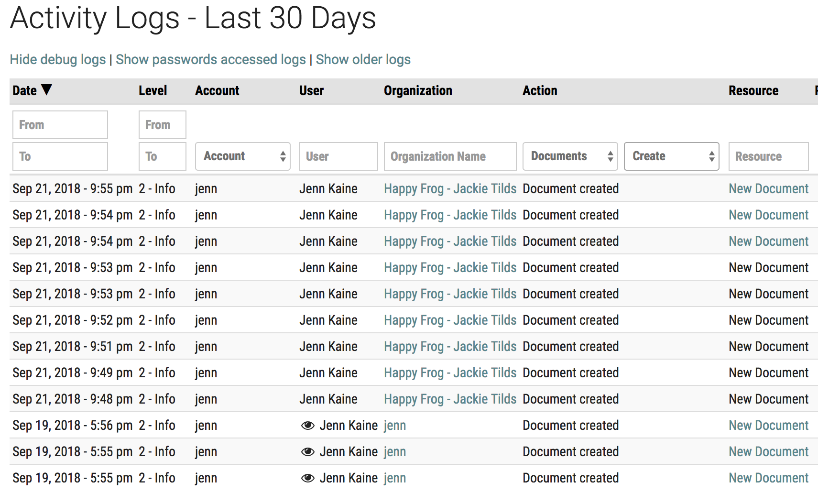Click the date From input field
This screenshot has width=818, height=504.
[x=60, y=125]
